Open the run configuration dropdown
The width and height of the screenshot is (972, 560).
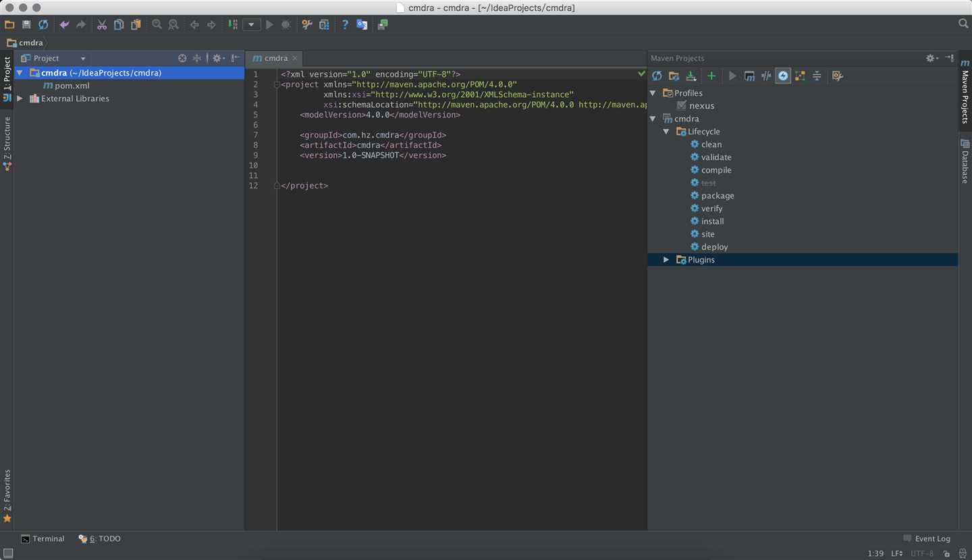click(x=252, y=24)
